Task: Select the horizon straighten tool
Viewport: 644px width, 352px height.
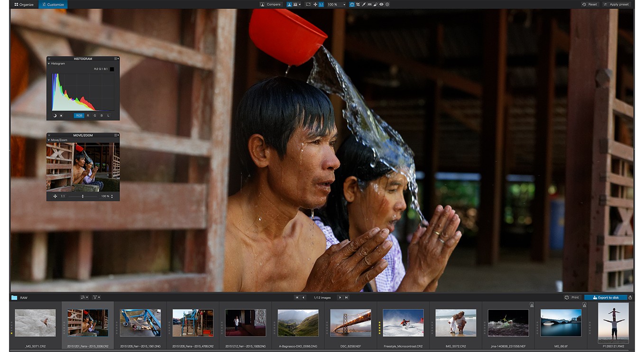Action: 369,4
